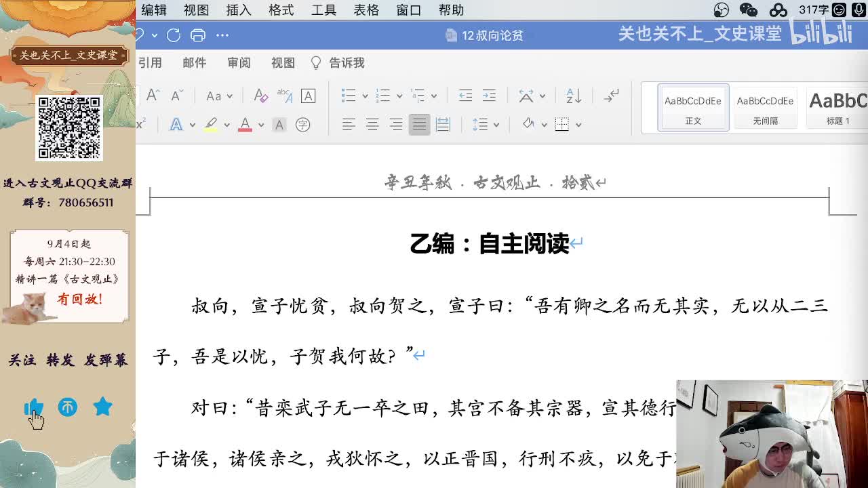
Task: Expand the Change Case dropdown
Action: tap(229, 96)
